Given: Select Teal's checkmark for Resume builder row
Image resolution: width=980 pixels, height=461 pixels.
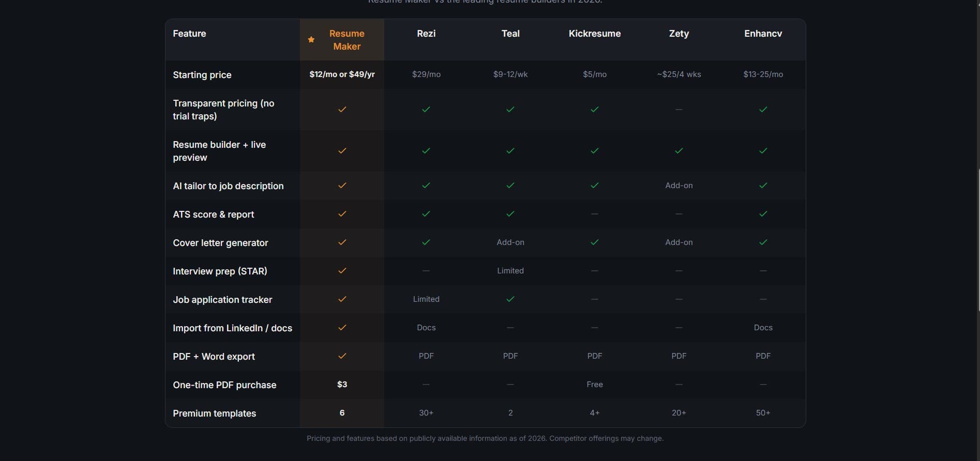Looking at the screenshot, I should coord(510,151).
